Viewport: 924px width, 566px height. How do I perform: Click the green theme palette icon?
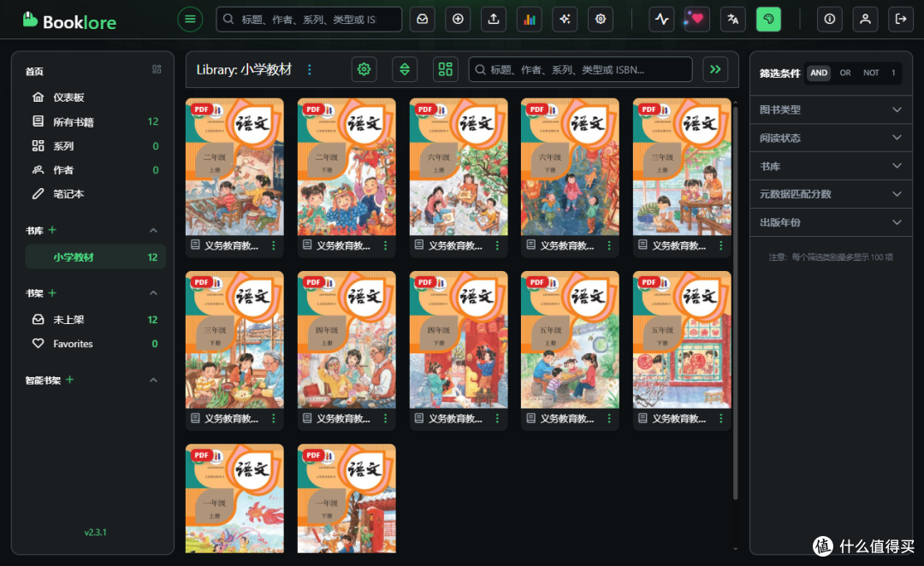click(768, 20)
